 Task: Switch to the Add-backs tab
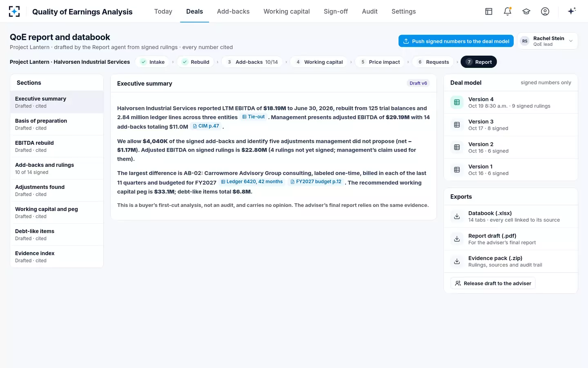(x=233, y=11)
